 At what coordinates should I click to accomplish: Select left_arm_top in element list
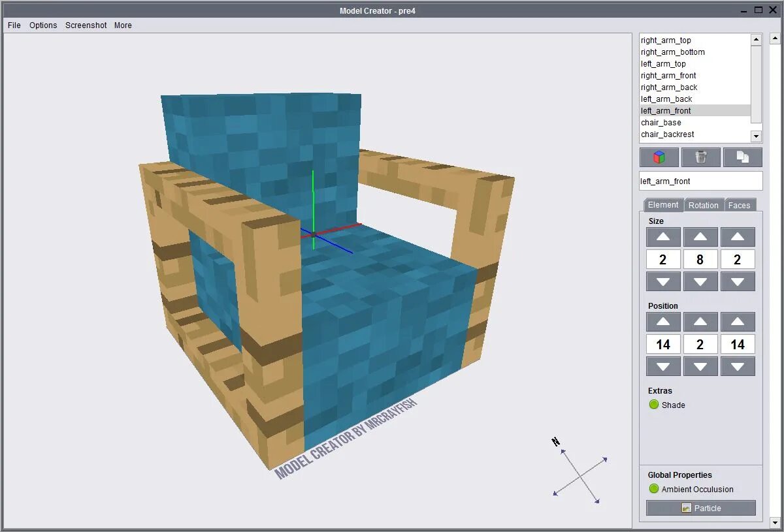[x=695, y=64]
